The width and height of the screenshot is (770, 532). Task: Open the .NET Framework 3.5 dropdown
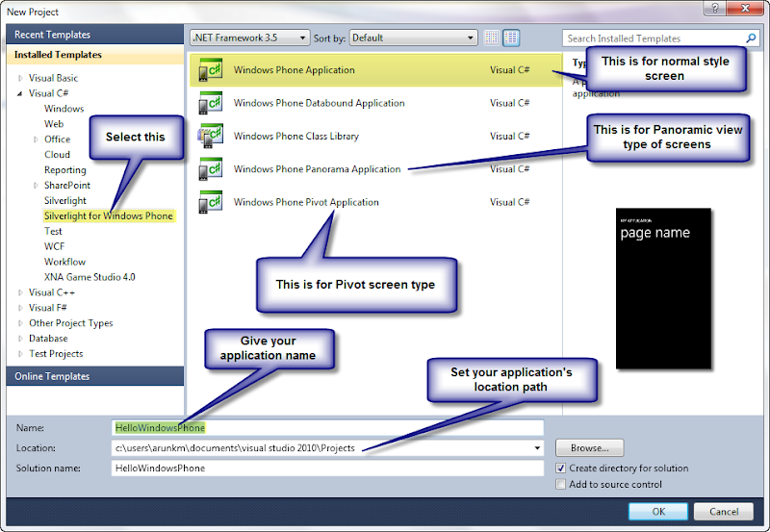tap(250, 38)
